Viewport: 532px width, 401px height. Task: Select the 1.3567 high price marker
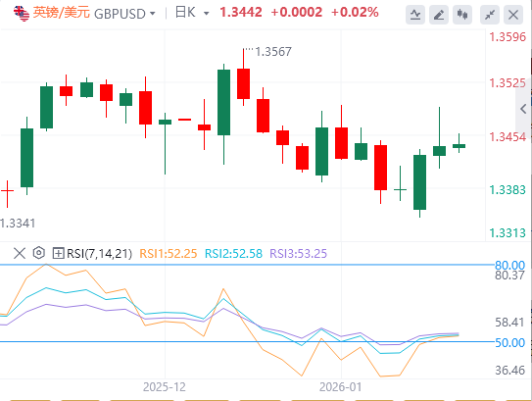273,52
